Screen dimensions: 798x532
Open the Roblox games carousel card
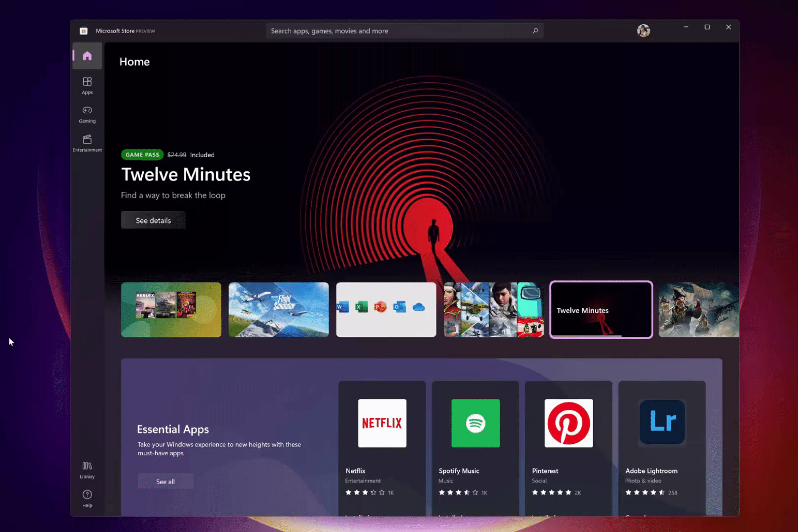(171, 310)
